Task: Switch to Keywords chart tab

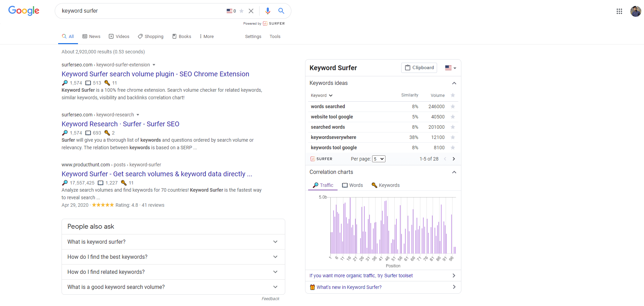Action: coord(385,185)
